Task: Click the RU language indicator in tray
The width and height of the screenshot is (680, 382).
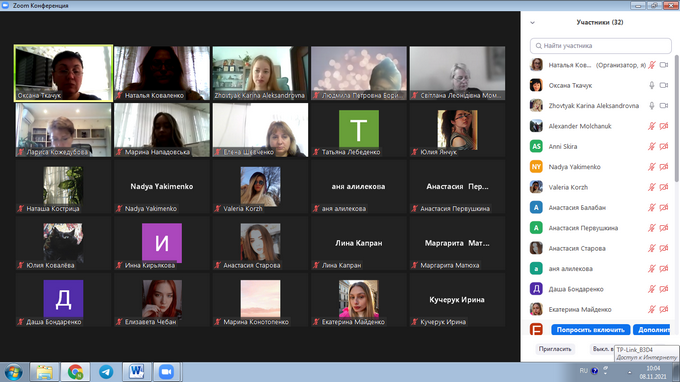Action: tap(583, 371)
